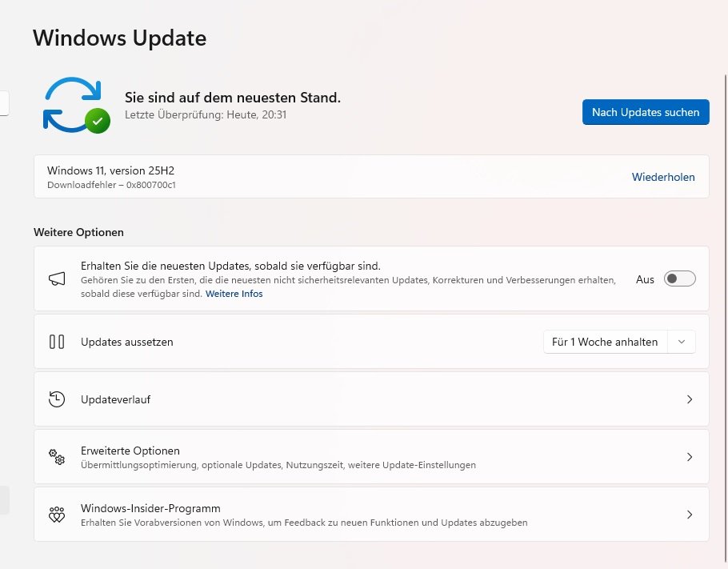Click the Letzte Überprüfung: Heute, 20:31 text

pyautogui.click(x=206, y=114)
